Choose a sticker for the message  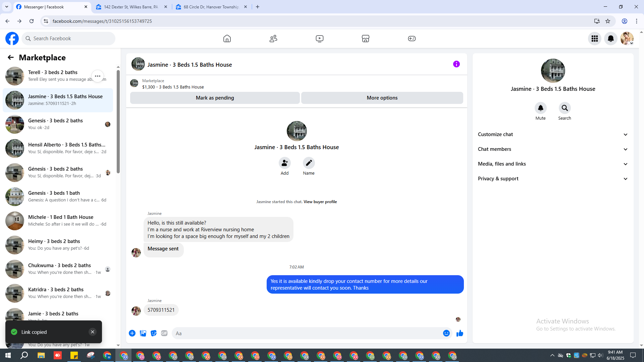point(154,333)
